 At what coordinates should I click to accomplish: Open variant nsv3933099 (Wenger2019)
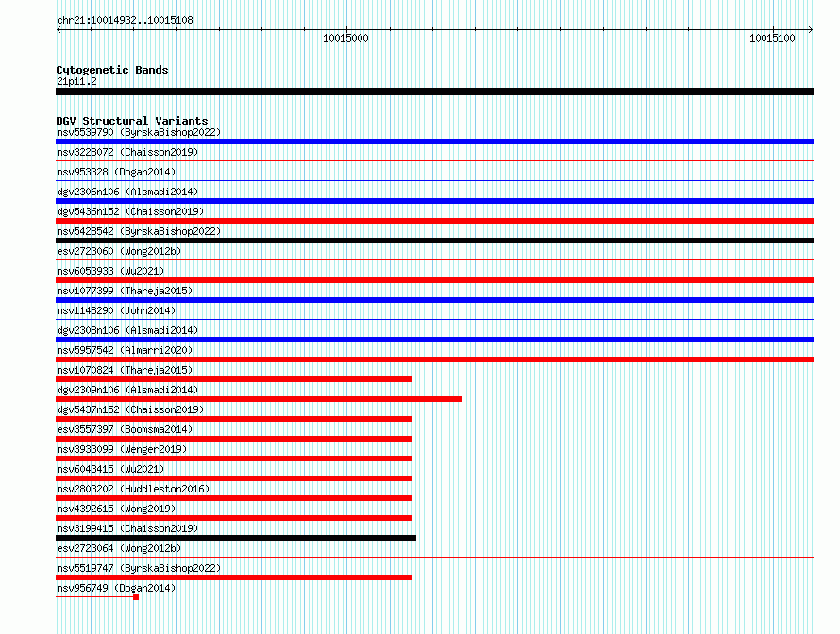pos(122,449)
